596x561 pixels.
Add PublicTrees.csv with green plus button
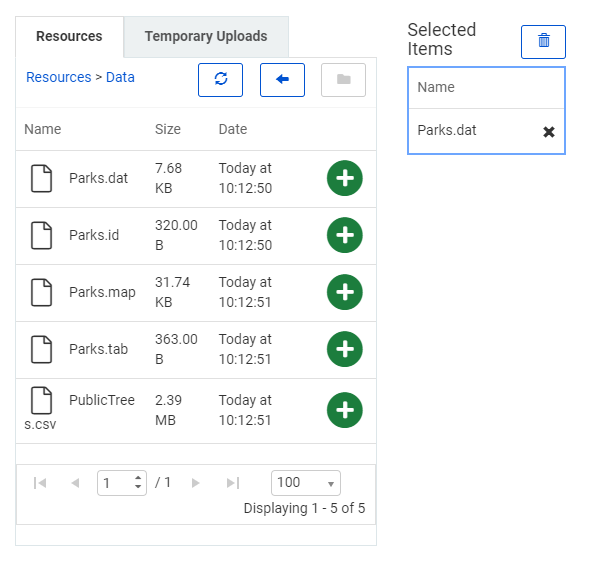[345, 410]
